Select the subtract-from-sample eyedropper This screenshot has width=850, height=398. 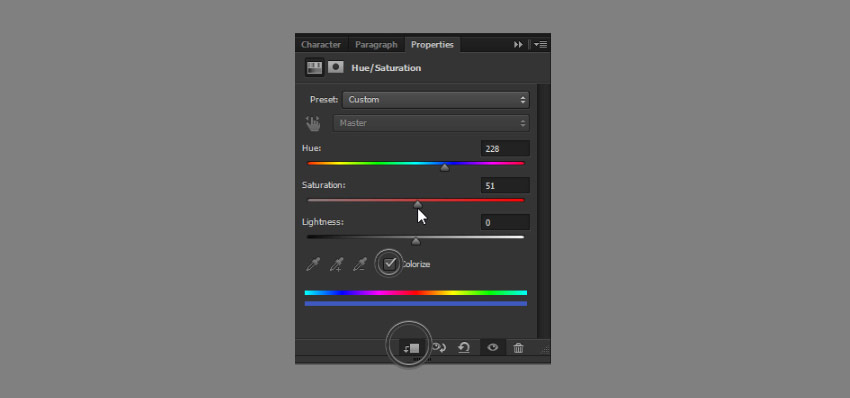tap(360, 264)
